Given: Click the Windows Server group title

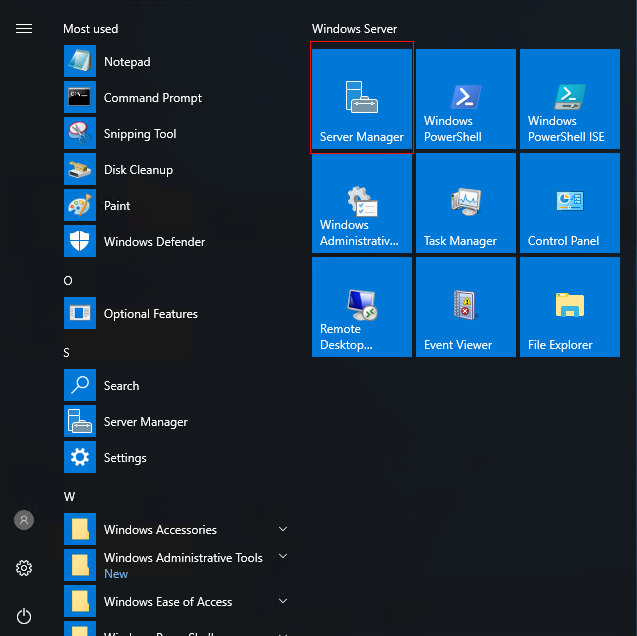Looking at the screenshot, I should click(x=354, y=29).
